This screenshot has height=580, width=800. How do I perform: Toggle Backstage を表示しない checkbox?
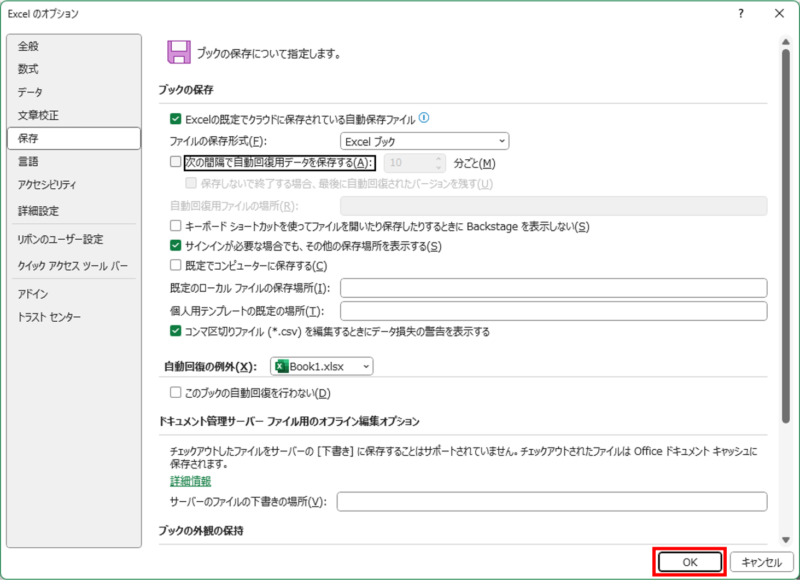[176, 225]
